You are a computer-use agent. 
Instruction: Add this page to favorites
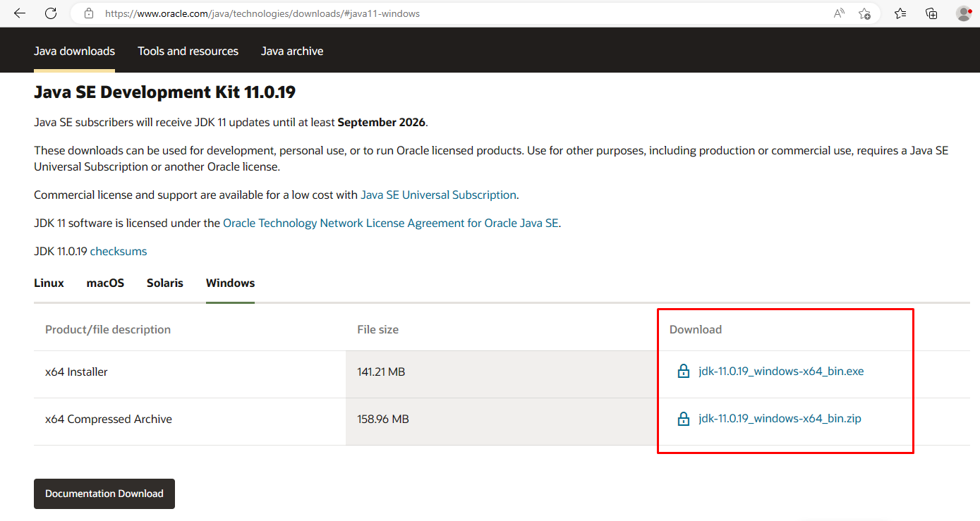click(x=865, y=13)
